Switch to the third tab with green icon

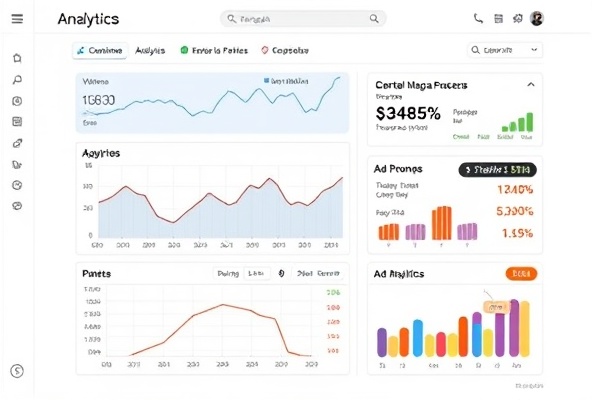tap(214, 51)
